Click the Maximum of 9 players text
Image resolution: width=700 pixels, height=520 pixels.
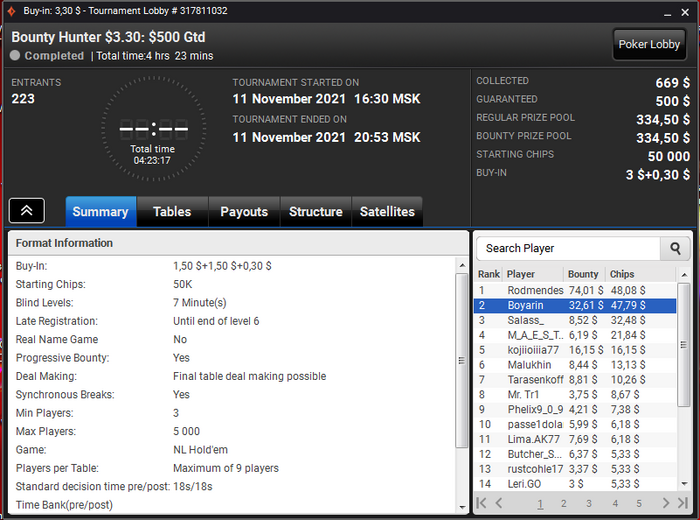pos(226,468)
